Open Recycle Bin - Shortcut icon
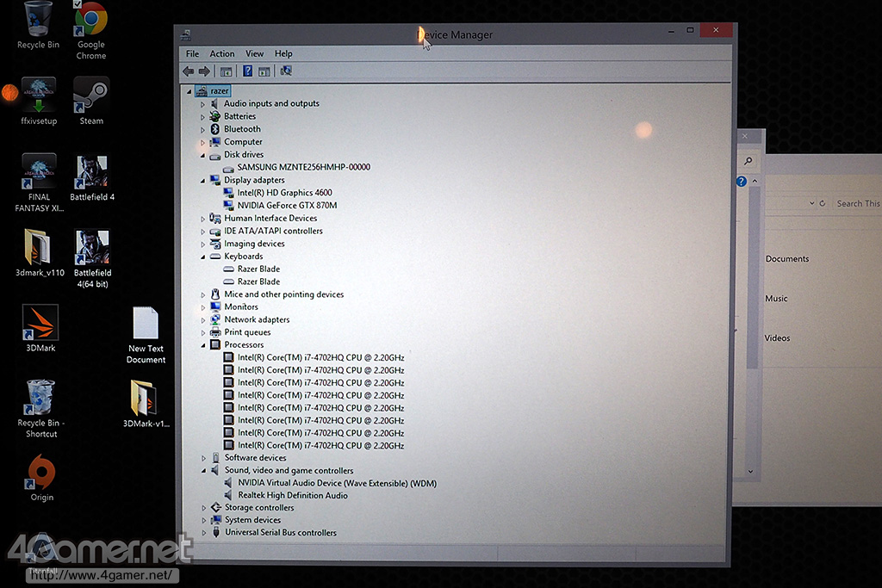The height and width of the screenshot is (588, 882). 41,409
